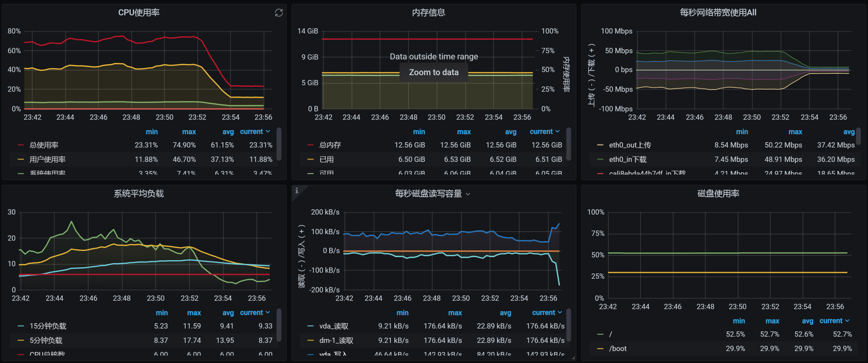Sort by current column in the 内存信息 legend
Image resolution: width=868 pixels, height=363 pixels.
(544, 132)
